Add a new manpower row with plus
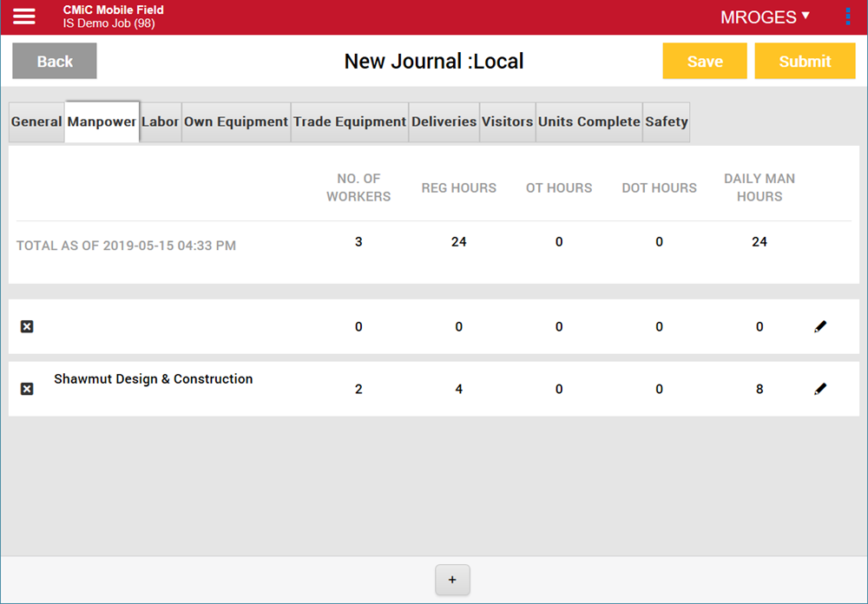This screenshot has width=868, height=604. (452, 580)
